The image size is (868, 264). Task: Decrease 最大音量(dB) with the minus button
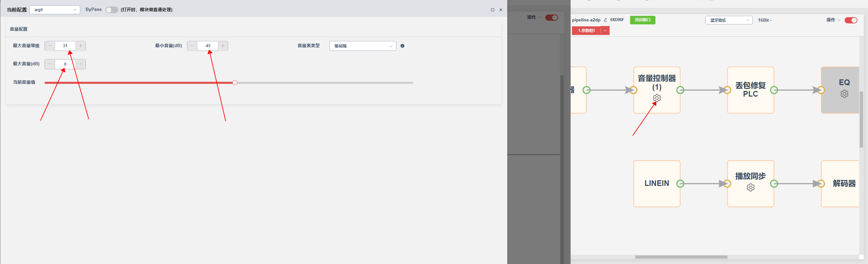[50, 64]
